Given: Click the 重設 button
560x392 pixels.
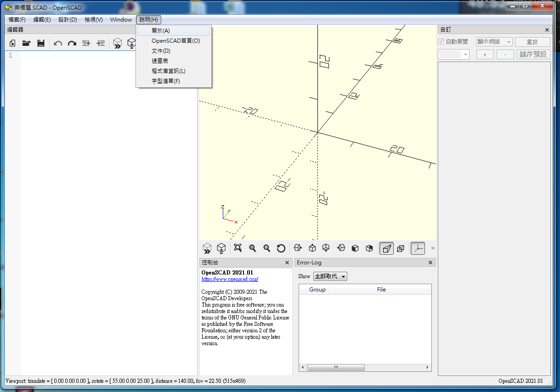Looking at the screenshot, I should point(532,42).
